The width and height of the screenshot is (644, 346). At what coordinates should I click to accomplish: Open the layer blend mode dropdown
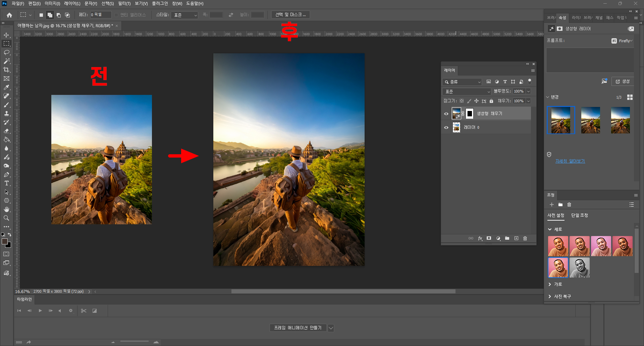pyautogui.click(x=467, y=92)
